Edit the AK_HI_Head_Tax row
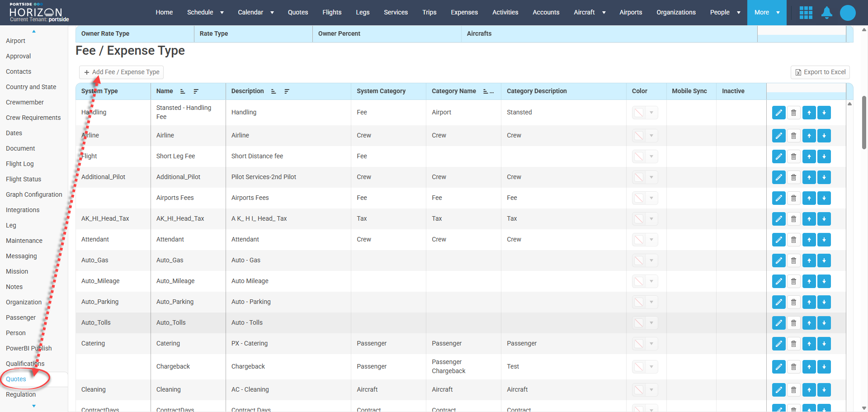 click(x=778, y=219)
